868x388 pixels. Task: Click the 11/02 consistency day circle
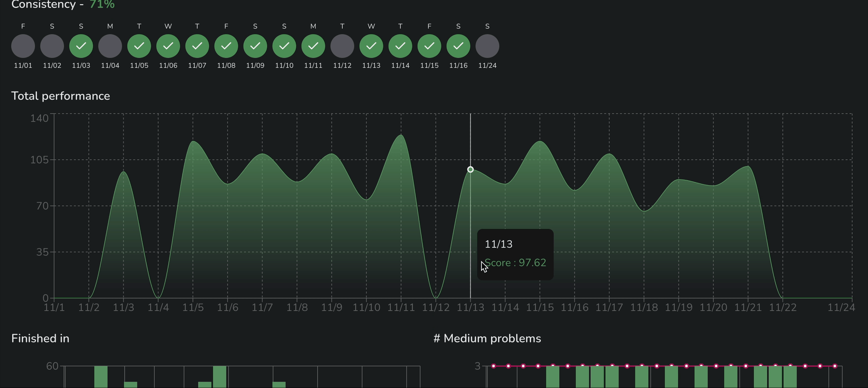(x=52, y=46)
